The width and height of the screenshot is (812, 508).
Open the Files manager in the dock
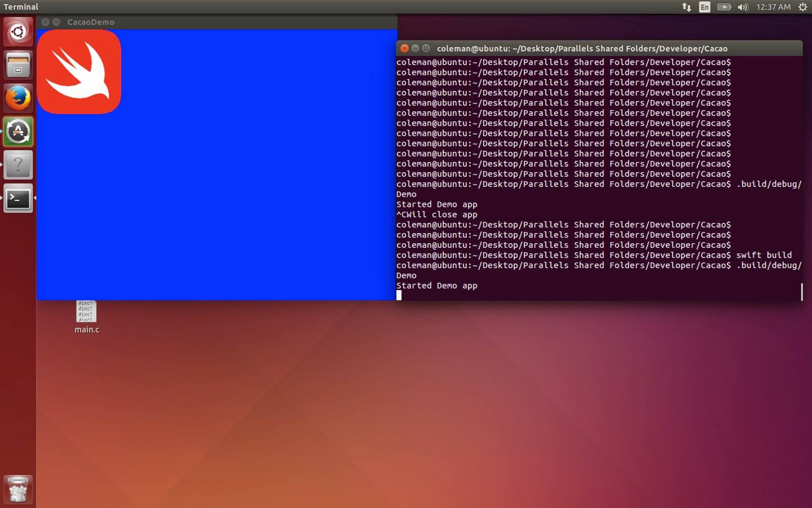click(18, 65)
